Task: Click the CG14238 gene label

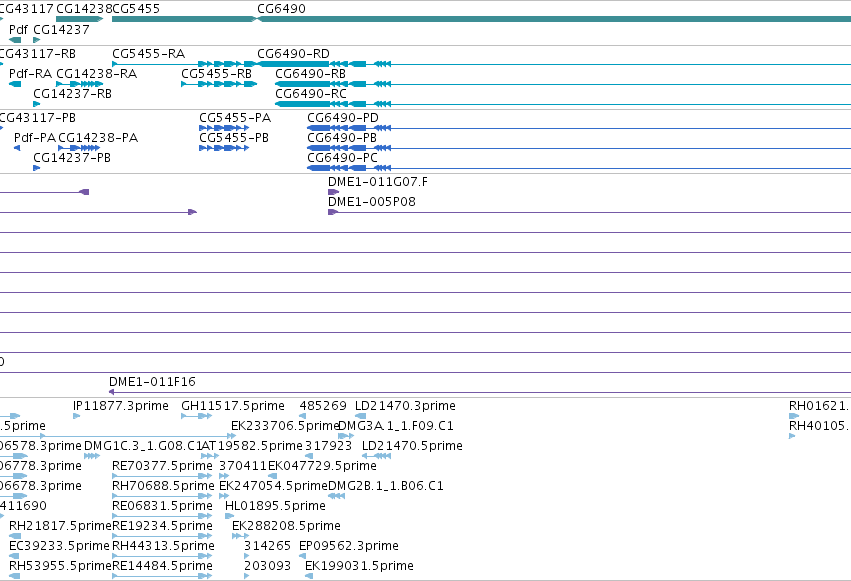Action: (84, 9)
